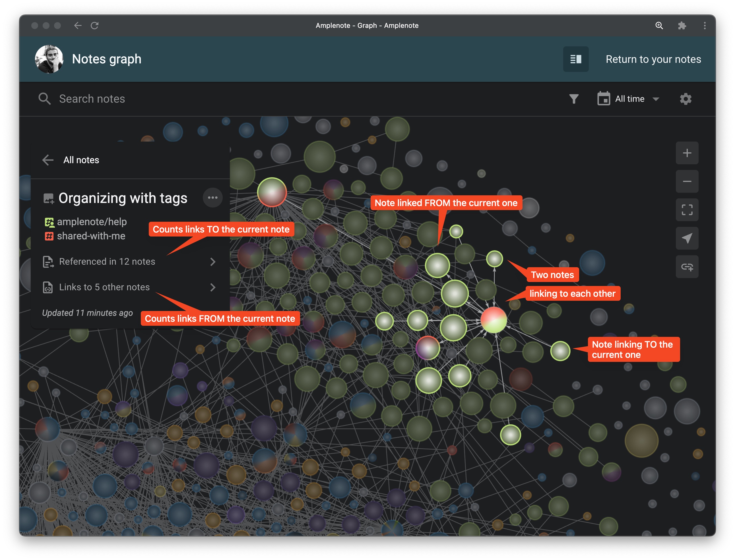Click the All notes label

tap(81, 160)
